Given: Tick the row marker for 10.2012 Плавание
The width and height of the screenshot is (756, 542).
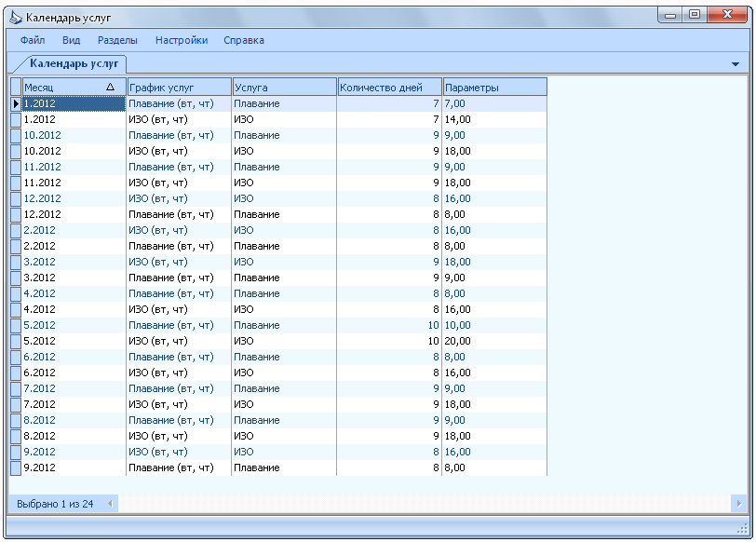Looking at the screenshot, I should pyautogui.click(x=16, y=135).
